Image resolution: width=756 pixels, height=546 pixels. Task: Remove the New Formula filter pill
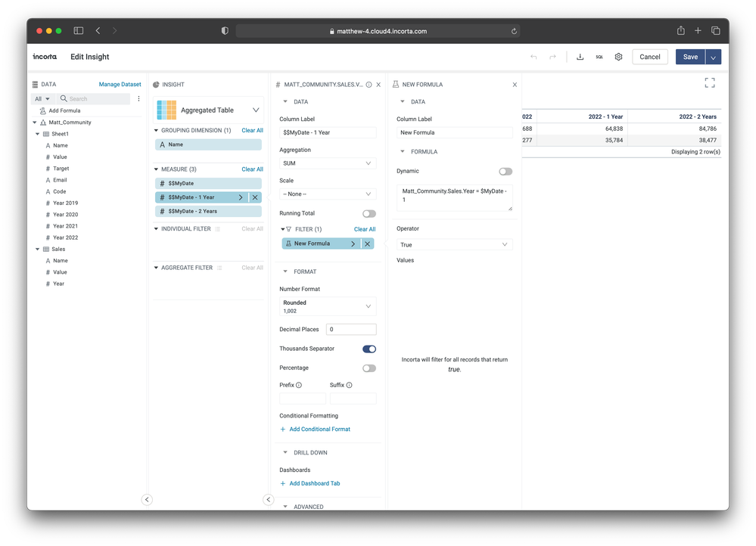tap(368, 244)
